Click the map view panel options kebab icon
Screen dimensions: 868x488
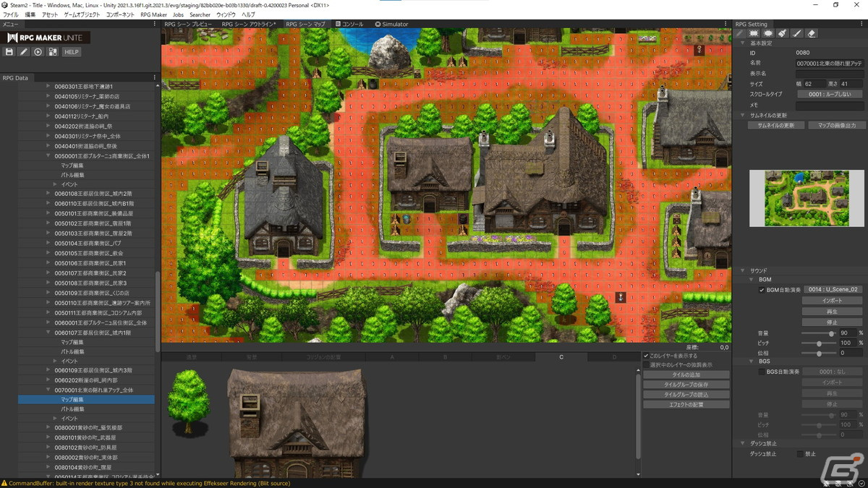click(x=726, y=24)
